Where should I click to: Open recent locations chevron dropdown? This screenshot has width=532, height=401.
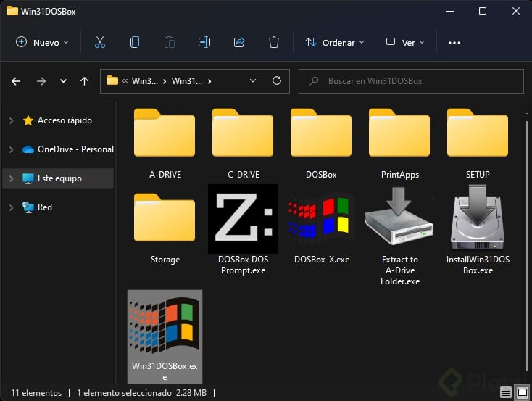point(63,81)
